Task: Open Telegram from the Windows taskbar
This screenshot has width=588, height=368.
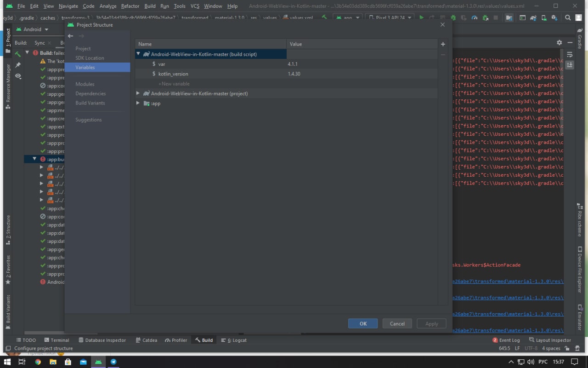Action: [x=113, y=362]
